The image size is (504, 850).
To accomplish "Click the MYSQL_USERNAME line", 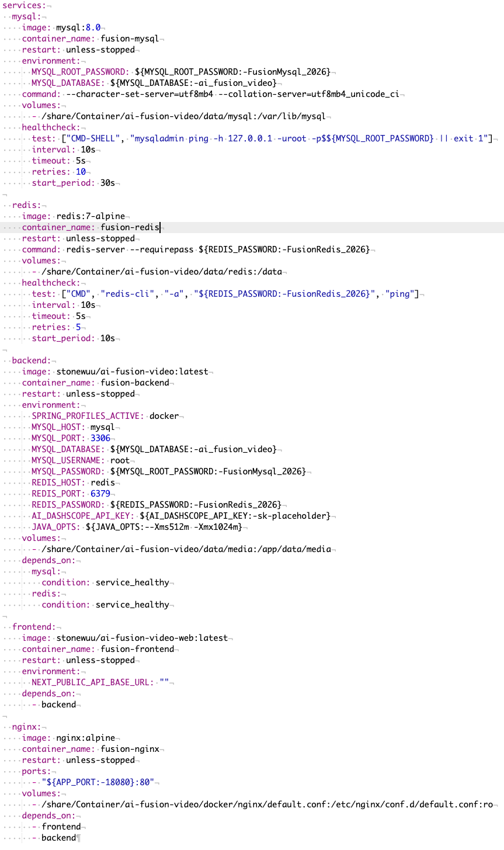I will pos(81,460).
